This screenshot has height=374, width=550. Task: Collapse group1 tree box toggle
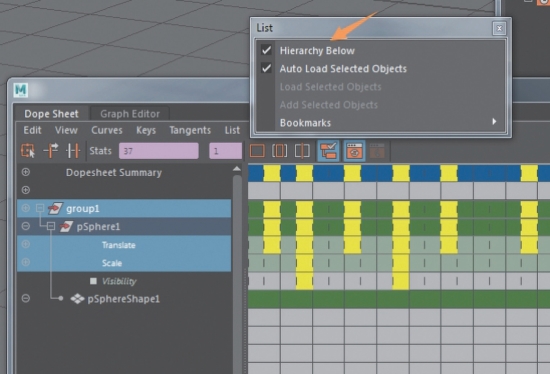[40, 208]
